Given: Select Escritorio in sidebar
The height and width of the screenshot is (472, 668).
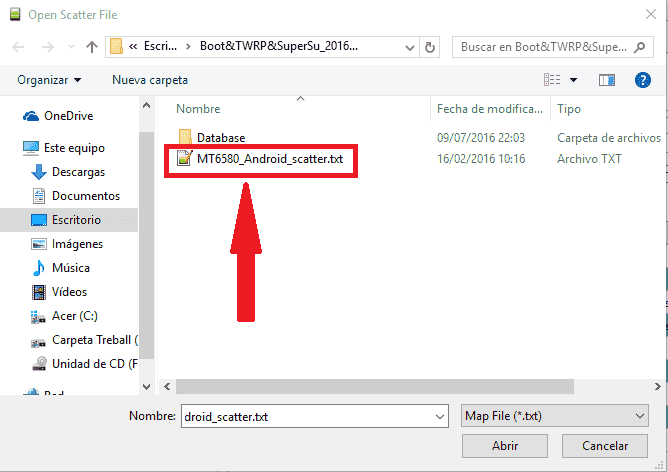Looking at the screenshot, I should pyautogui.click(x=69, y=220).
